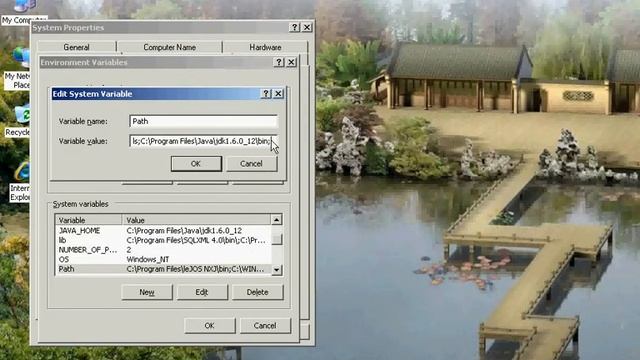Cancel the Edit System Variable dialog
The width and height of the screenshot is (640, 360).
(x=251, y=164)
